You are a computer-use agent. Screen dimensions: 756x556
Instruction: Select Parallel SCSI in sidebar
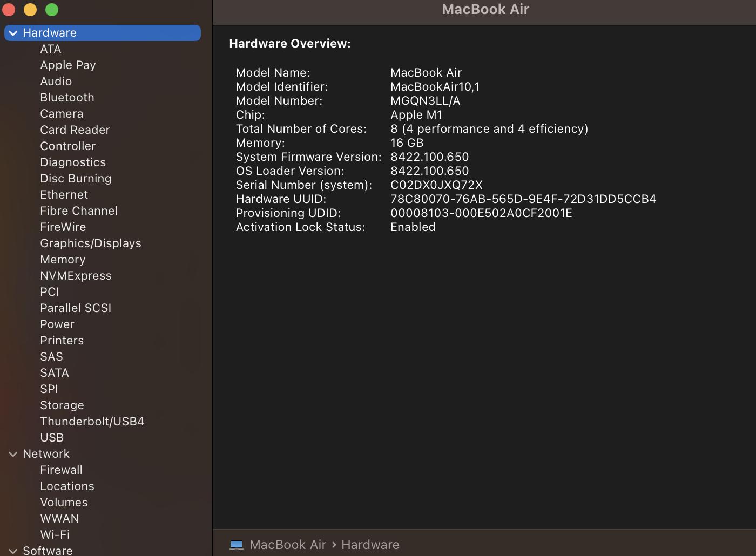coord(76,308)
